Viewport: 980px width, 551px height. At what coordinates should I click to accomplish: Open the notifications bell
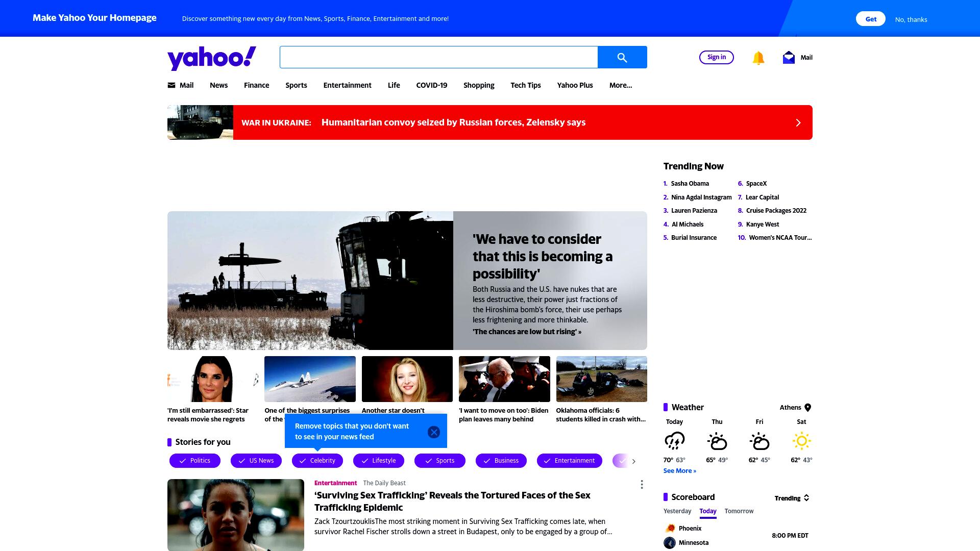(758, 58)
